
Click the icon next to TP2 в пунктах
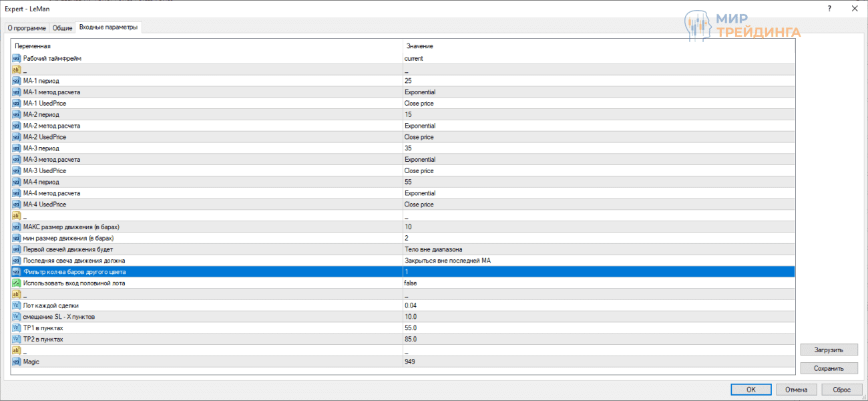[17, 339]
